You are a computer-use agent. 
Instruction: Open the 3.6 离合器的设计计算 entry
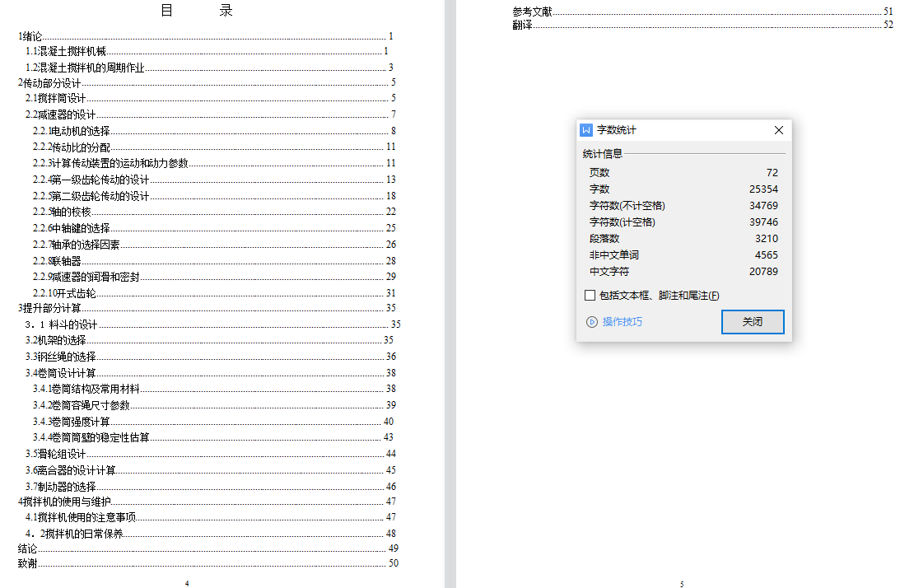click(71, 470)
